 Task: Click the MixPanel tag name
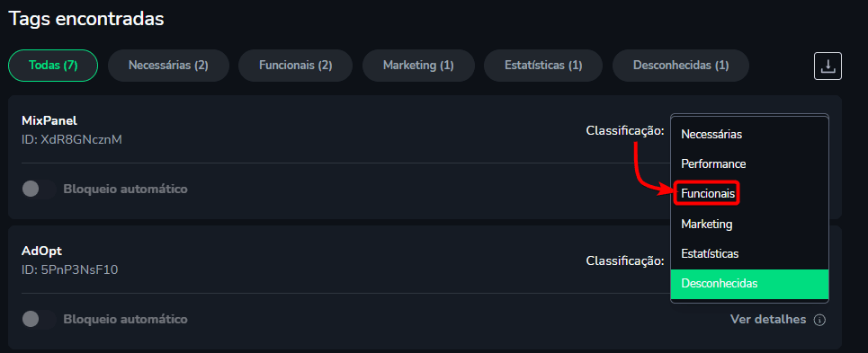[x=49, y=120]
